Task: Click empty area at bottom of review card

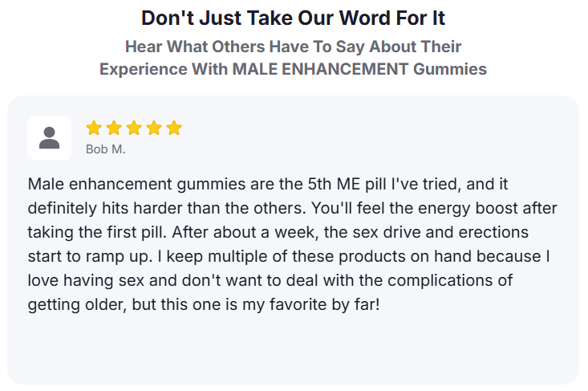Action: coord(293,353)
